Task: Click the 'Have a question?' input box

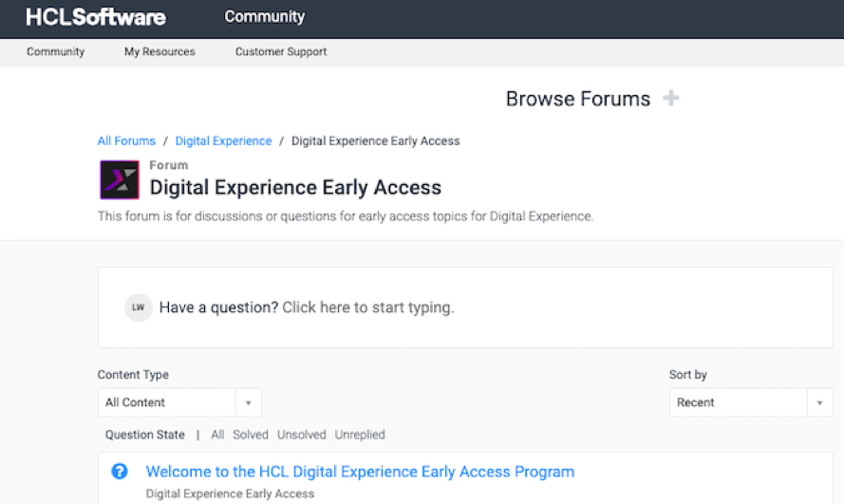Action: [465, 308]
